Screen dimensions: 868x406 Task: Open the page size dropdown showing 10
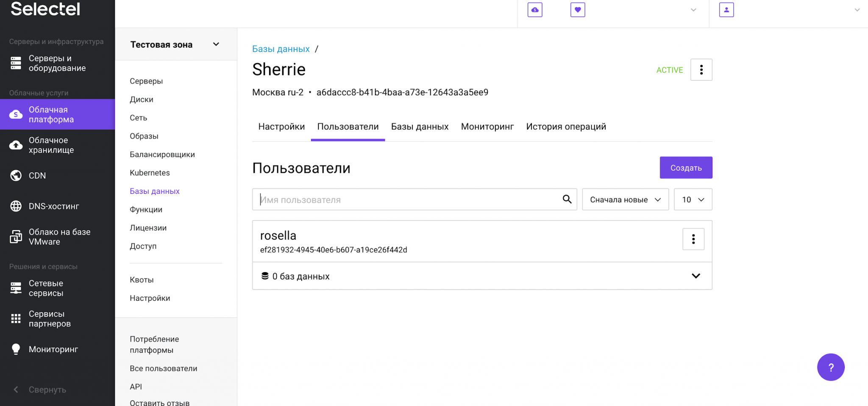click(693, 199)
